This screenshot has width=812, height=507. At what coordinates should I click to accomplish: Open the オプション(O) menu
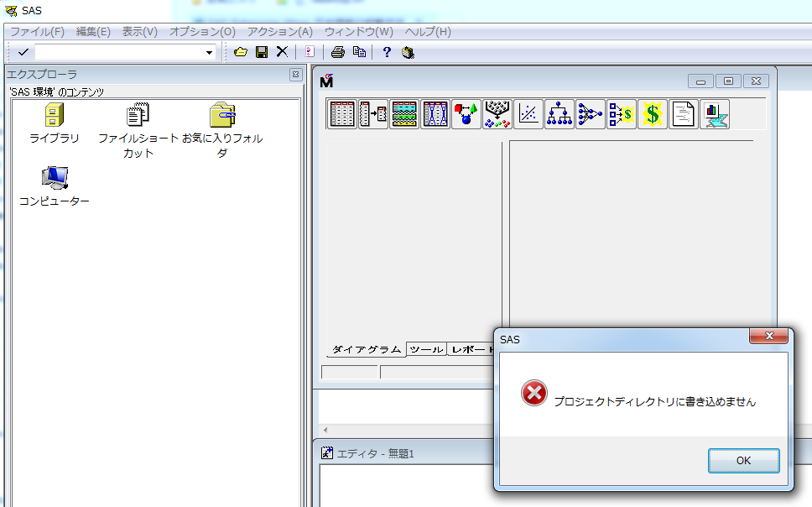coord(202,32)
